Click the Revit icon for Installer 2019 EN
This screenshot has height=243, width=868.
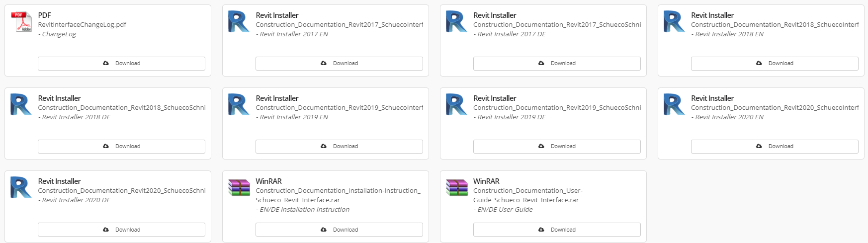(239, 105)
